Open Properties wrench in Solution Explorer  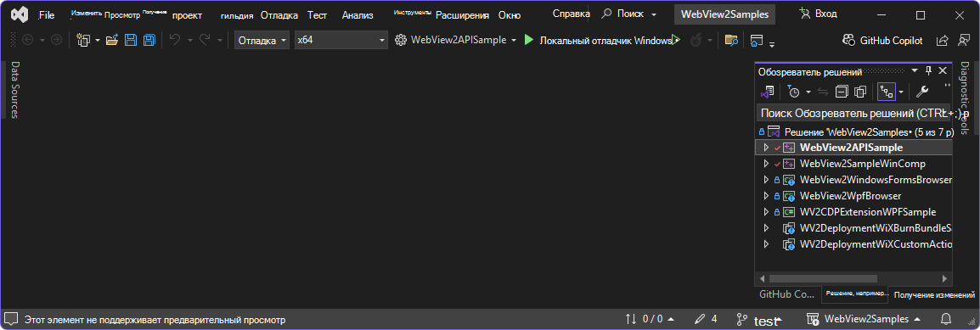click(x=922, y=92)
